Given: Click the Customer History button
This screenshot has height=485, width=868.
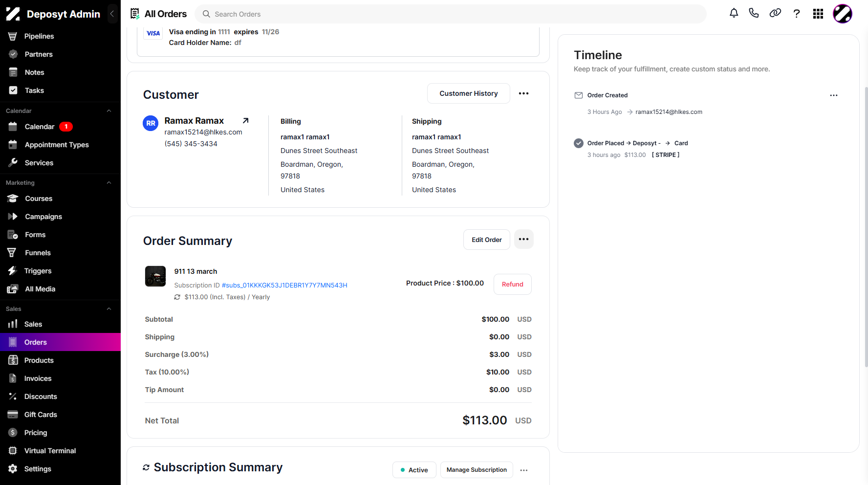Looking at the screenshot, I should point(468,93).
